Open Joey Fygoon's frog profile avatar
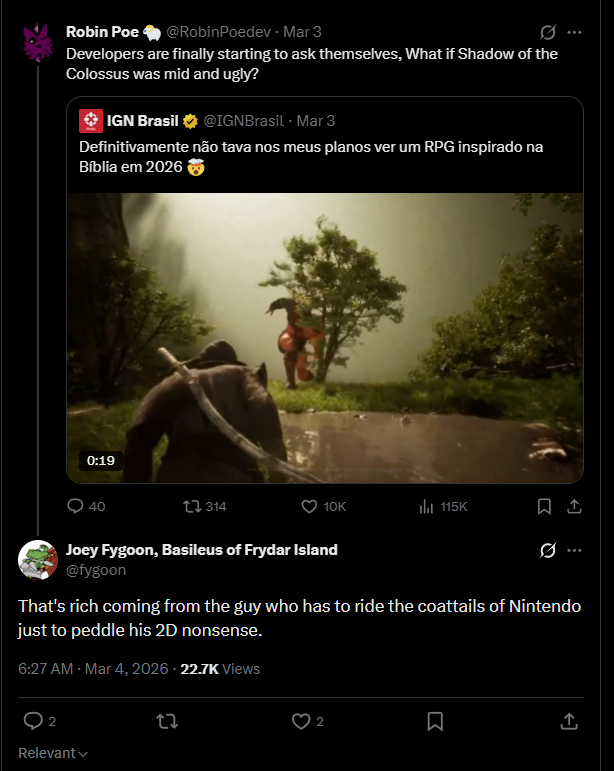Viewport: 614px width, 771px height. 38,559
